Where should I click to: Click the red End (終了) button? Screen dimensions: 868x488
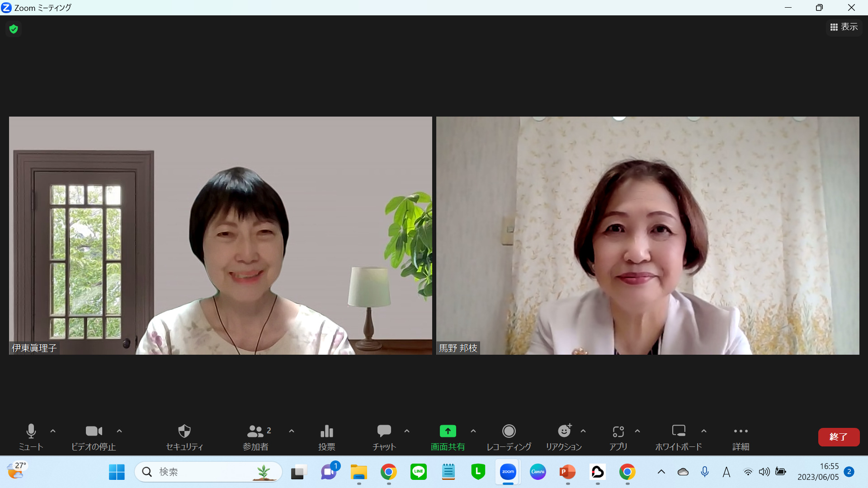click(838, 437)
